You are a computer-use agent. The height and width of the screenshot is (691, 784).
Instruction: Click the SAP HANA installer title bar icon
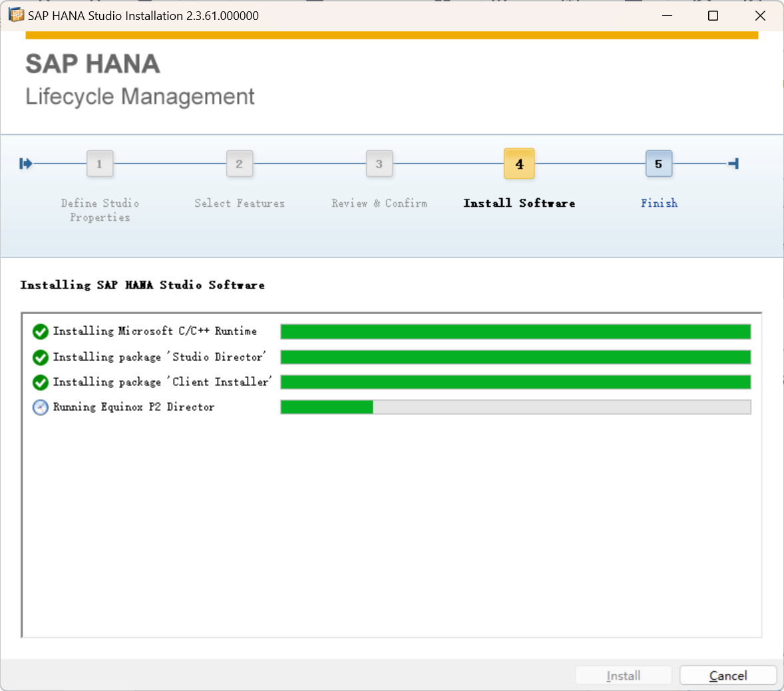(17, 15)
